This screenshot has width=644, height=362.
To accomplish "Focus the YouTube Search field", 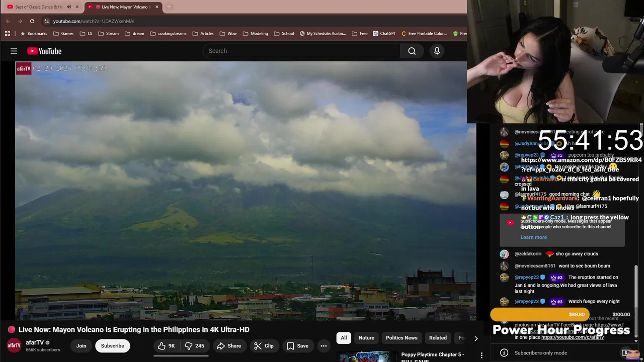I will click(302, 51).
